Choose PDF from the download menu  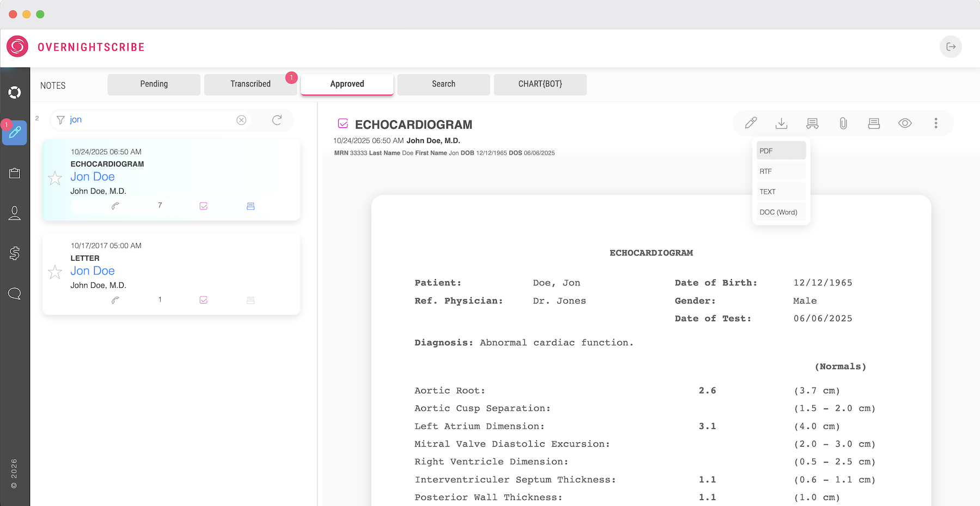(x=781, y=151)
